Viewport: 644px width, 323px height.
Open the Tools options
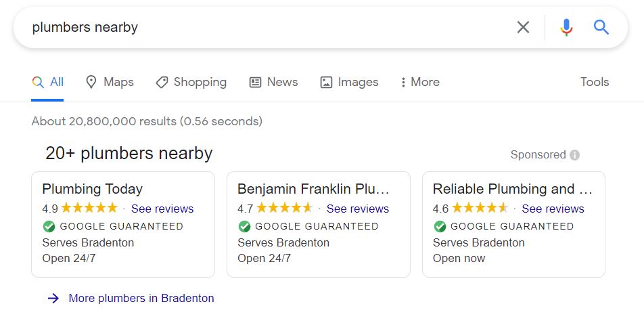click(x=595, y=82)
